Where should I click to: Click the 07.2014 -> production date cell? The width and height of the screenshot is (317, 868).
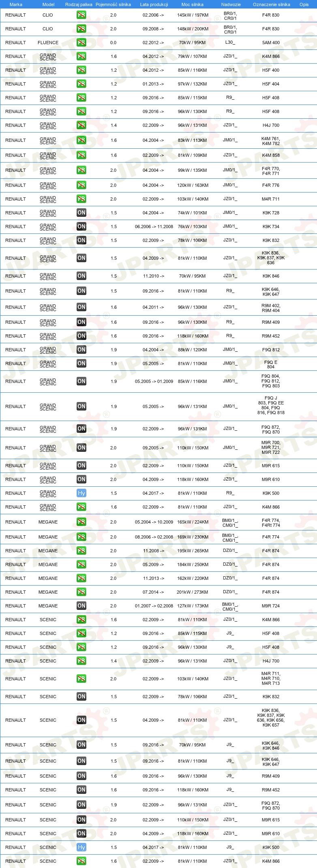(153, 592)
